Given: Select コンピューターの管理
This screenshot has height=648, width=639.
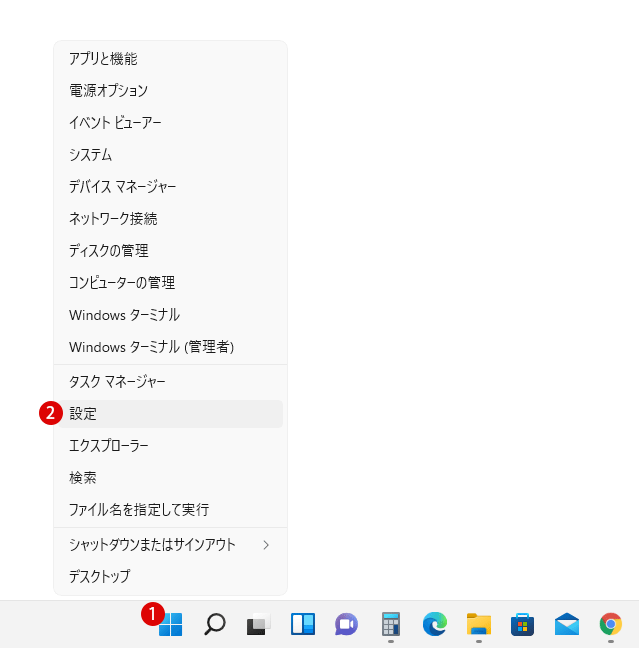Looking at the screenshot, I should [170, 283].
